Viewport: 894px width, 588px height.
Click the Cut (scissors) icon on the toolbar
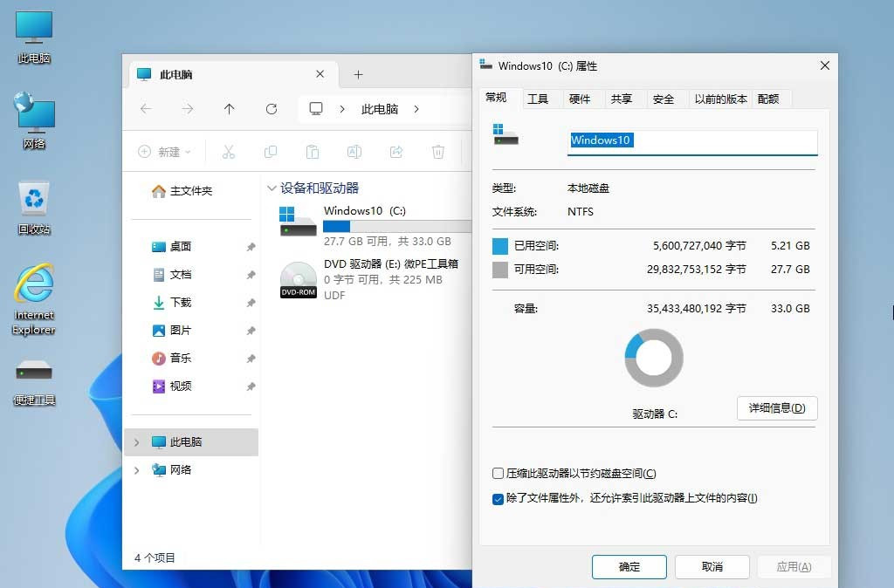229,152
